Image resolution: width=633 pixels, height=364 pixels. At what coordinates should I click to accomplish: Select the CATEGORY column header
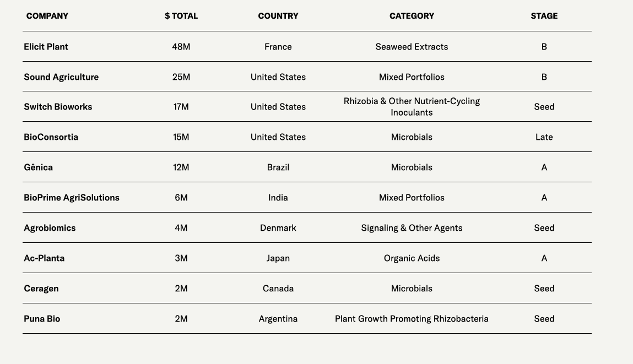(x=412, y=16)
